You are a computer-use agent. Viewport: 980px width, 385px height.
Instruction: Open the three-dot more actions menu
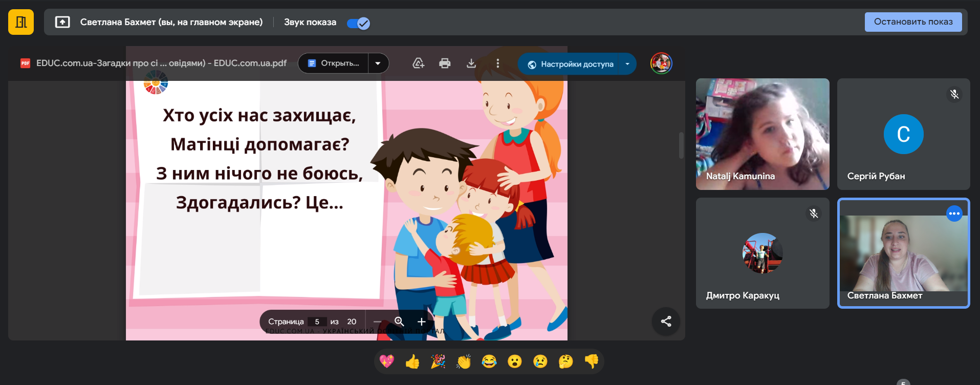(x=497, y=63)
